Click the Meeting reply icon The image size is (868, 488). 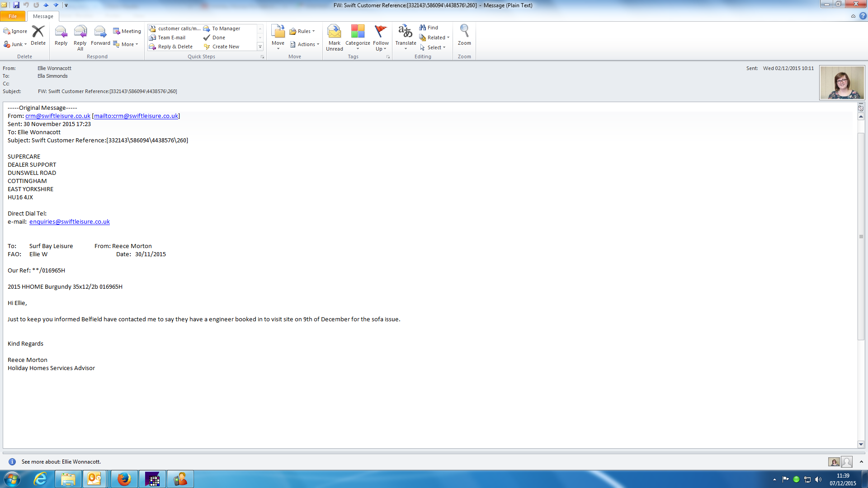click(x=127, y=31)
